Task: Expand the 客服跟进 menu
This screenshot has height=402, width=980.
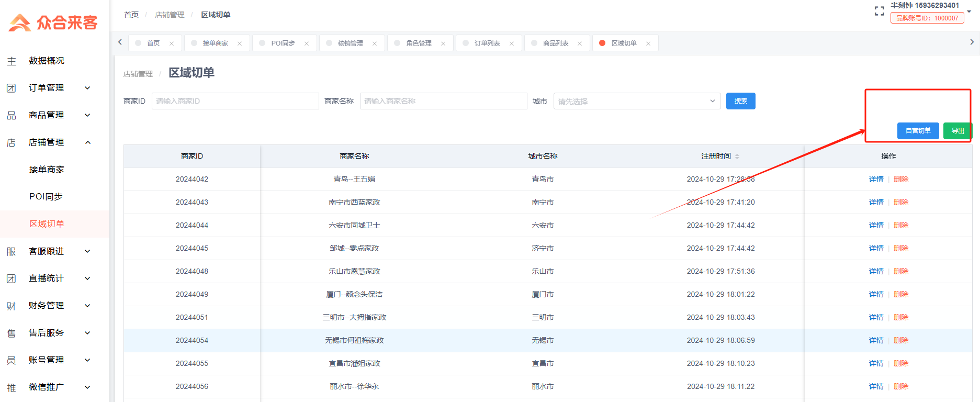Action: tap(88, 251)
